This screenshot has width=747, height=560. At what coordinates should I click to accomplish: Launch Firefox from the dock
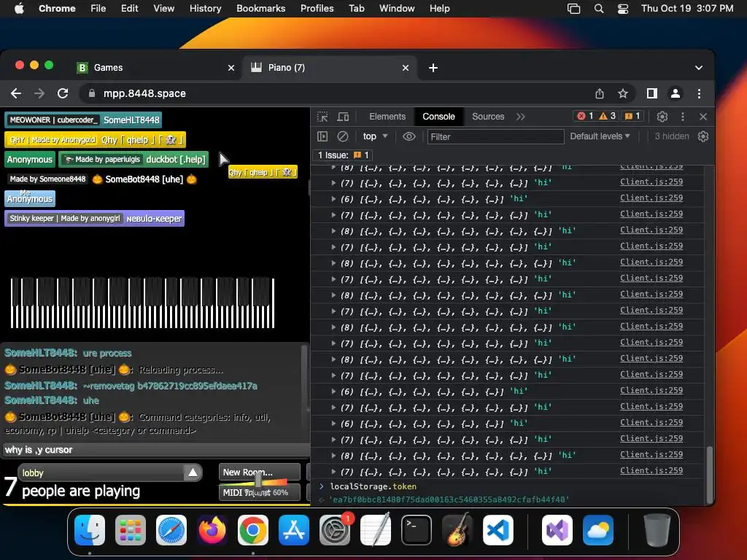212,530
